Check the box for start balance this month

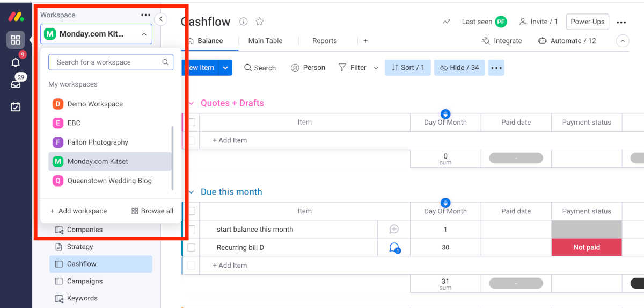[x=191, y=230]
